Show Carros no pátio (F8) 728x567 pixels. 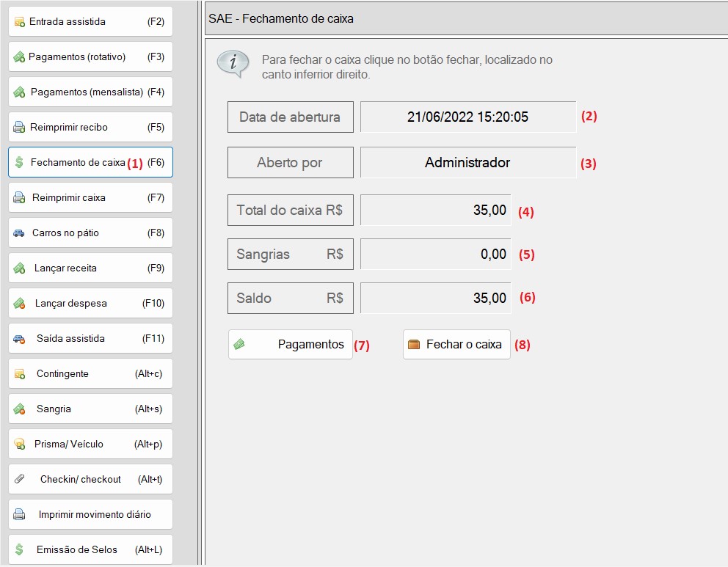(x=90, y=233)
